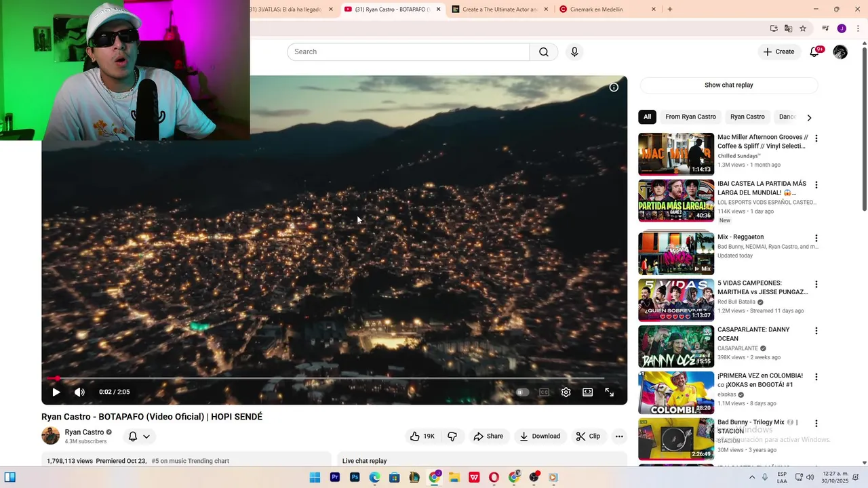Click the Translate page icon in the address bar

[788, 28]
